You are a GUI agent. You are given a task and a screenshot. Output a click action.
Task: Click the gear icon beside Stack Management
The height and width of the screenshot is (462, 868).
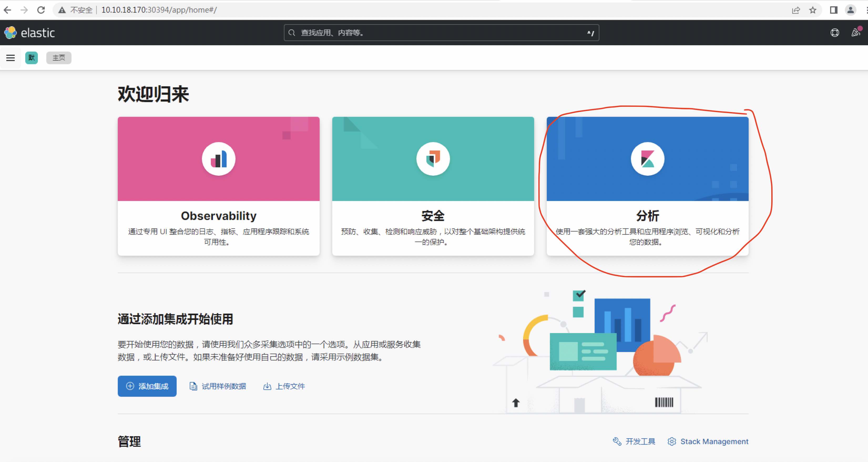(x=672, y=441)
